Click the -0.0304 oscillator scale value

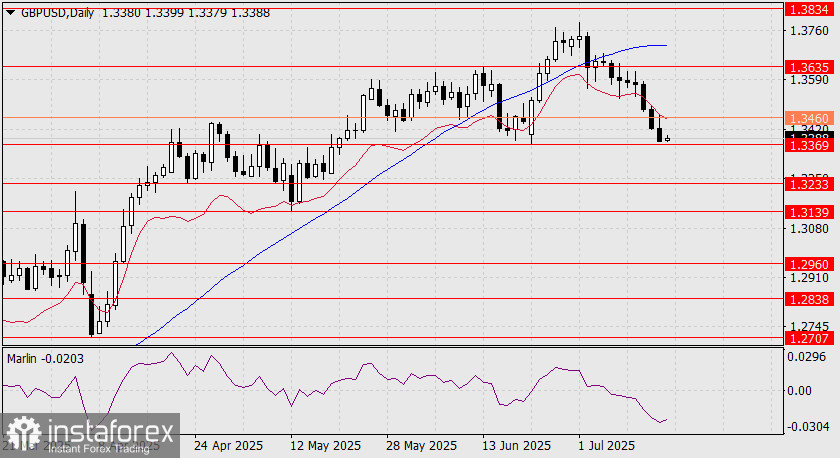pyautogui.click(x=807, y=426)
